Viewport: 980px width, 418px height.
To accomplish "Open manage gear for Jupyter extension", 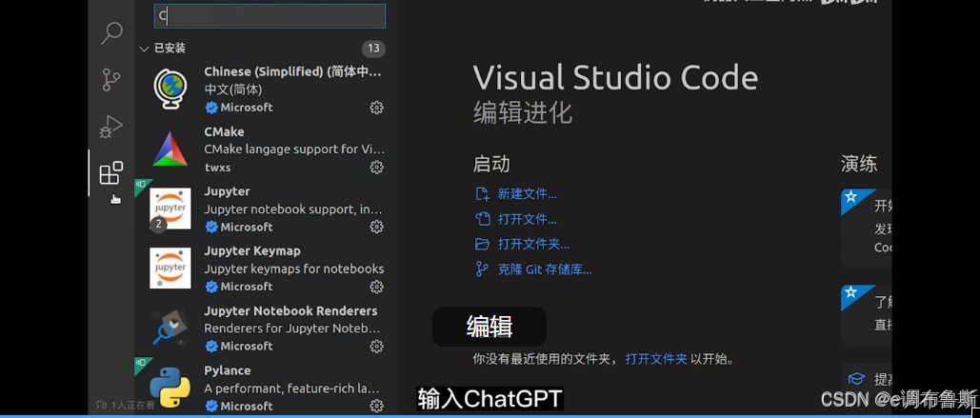I will (x=376, y=227).
